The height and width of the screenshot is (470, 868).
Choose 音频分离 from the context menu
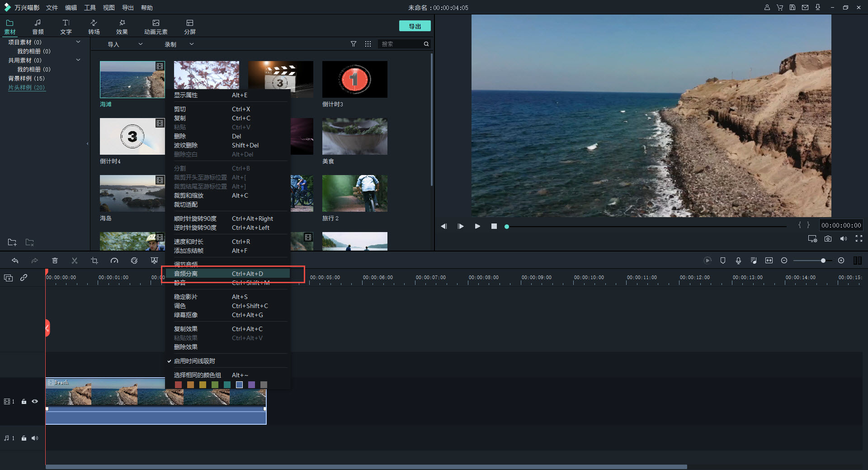[x=186, y=274]
